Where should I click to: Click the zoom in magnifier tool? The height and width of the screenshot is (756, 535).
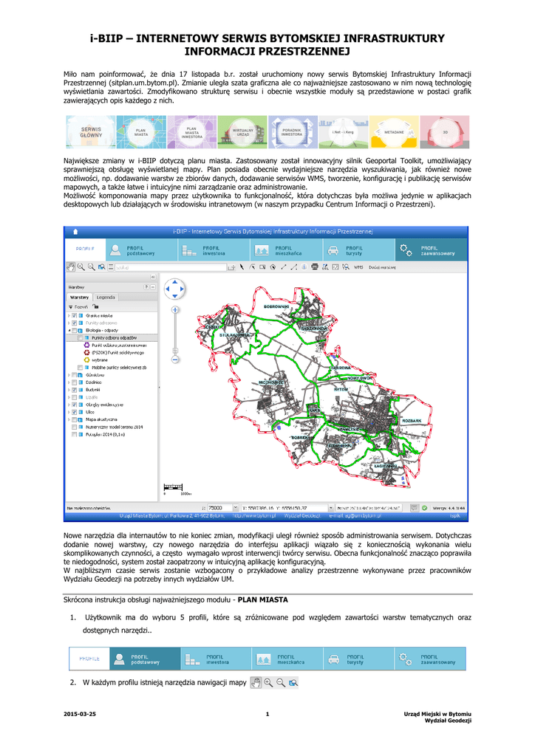pyautogui.click(x=81, y=267)
